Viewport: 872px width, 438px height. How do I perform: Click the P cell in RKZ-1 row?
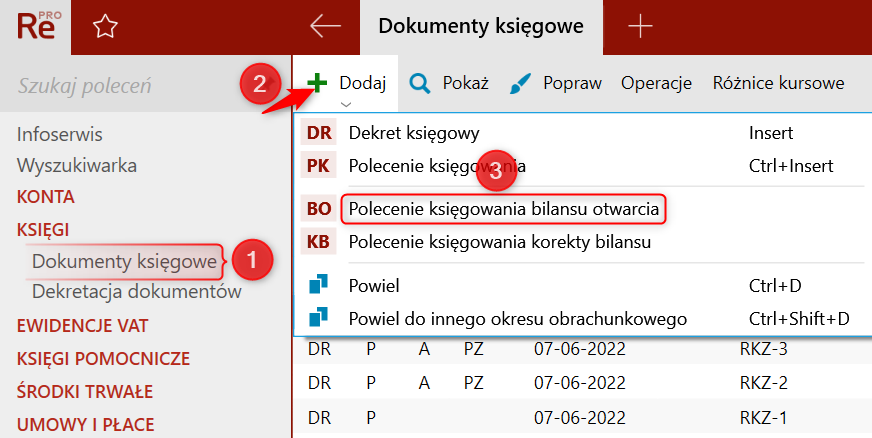coord(371,417)
